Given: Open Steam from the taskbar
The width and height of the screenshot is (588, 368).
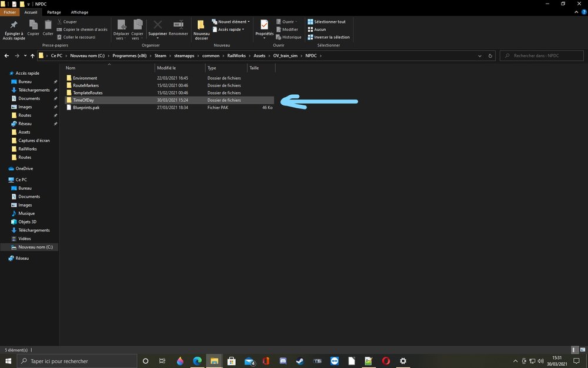Looking at the screenshot, I should coord(300,362).
